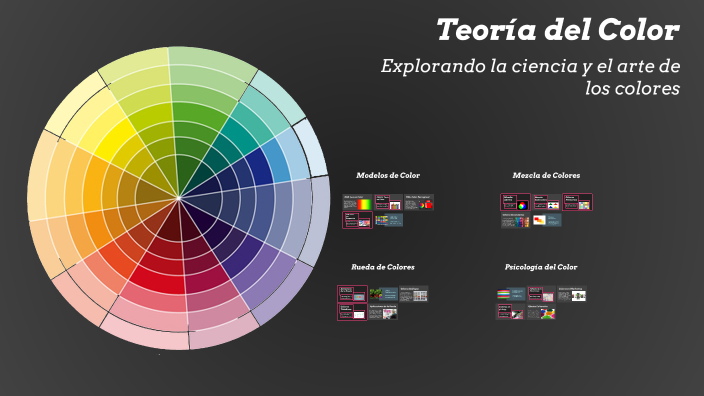This screenshot has width=704, height=396.
Task: Open the "Mezcla de Colores" topic
Action: tap(546, 176)
